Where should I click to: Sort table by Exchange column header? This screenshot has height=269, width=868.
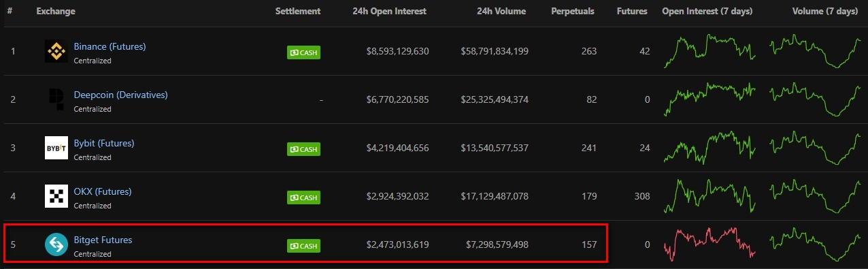pyautogui.click(x=56, y=12)
